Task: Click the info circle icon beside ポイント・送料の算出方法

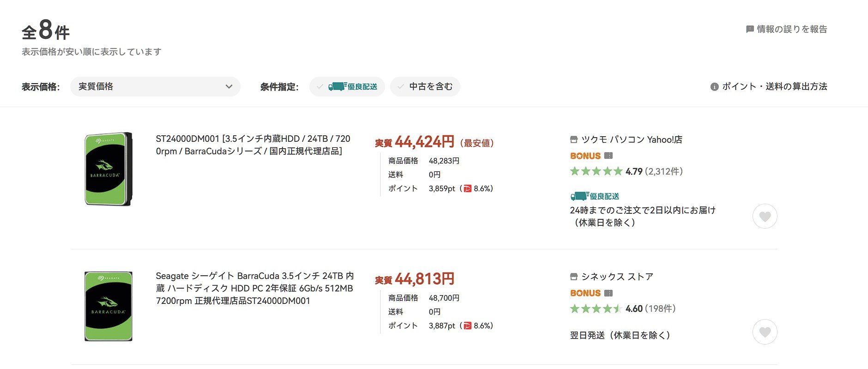Action: click(x=714, y=87)
